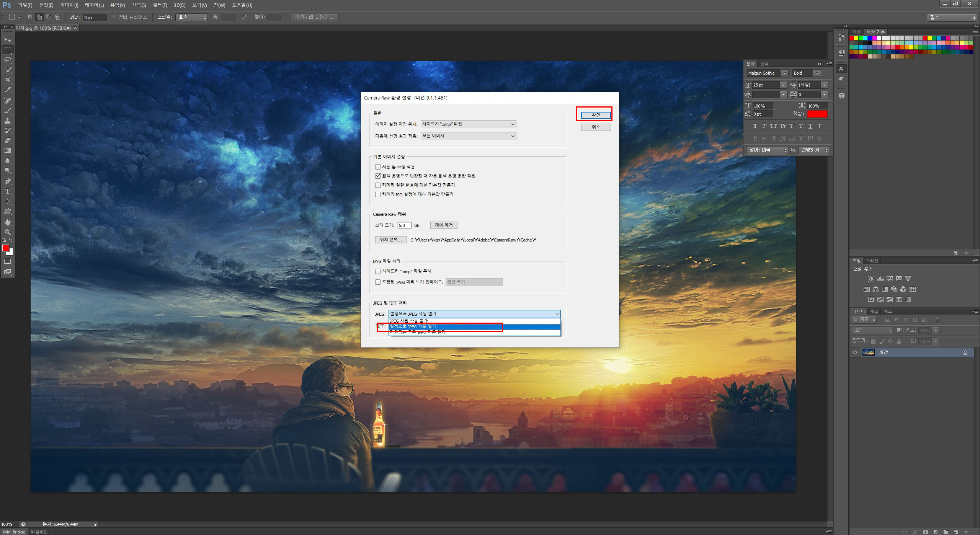Viewport: 980px width, 535px height.
Task: Select the Eyedropper tool
Action: tap(8, 90)
